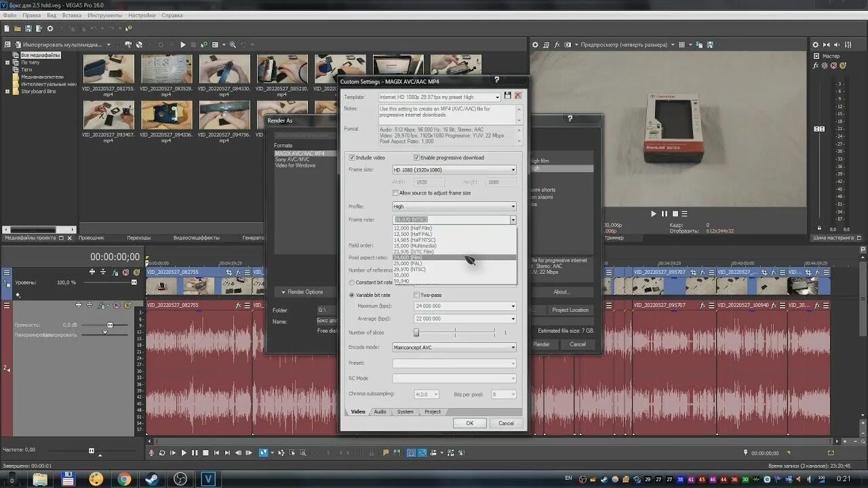
Task: Click Project Location button
Action: [x=570, y=310]
